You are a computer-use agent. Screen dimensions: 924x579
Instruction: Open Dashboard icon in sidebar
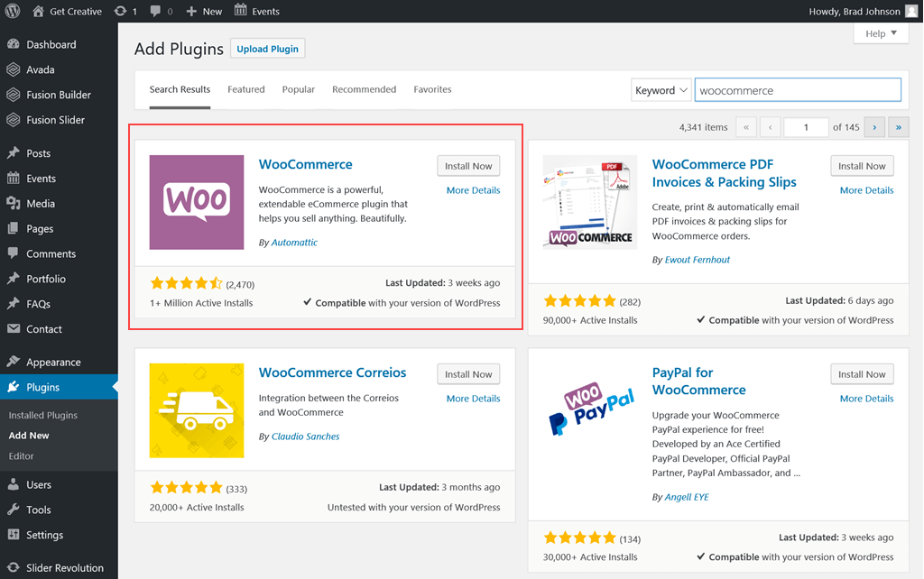point(14,44)
